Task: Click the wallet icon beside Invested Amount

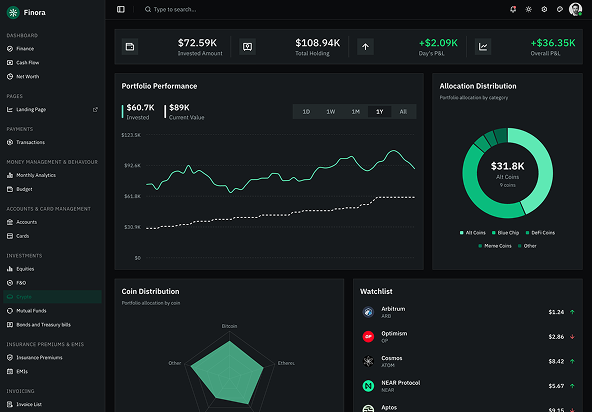Action: point(130,47)
